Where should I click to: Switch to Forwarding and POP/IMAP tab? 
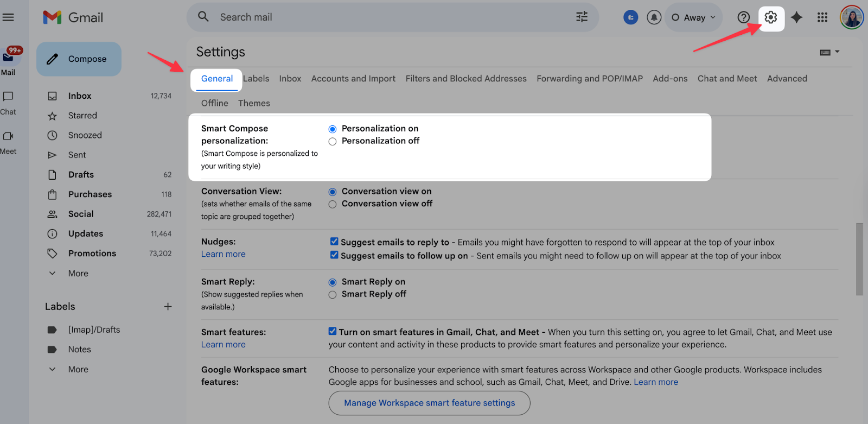(590, 79)
